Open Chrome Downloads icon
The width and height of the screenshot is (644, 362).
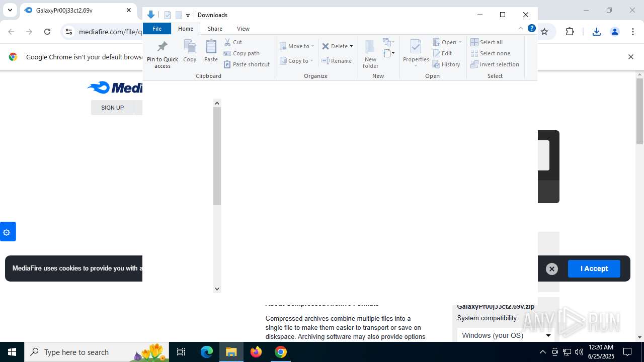point(597,32)
